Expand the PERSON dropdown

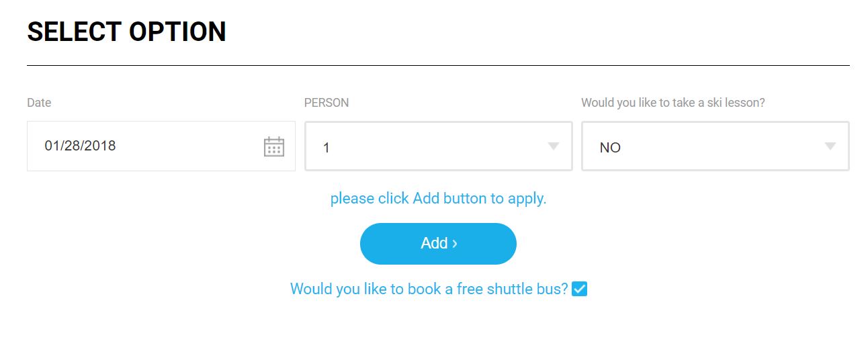(438, 146)
